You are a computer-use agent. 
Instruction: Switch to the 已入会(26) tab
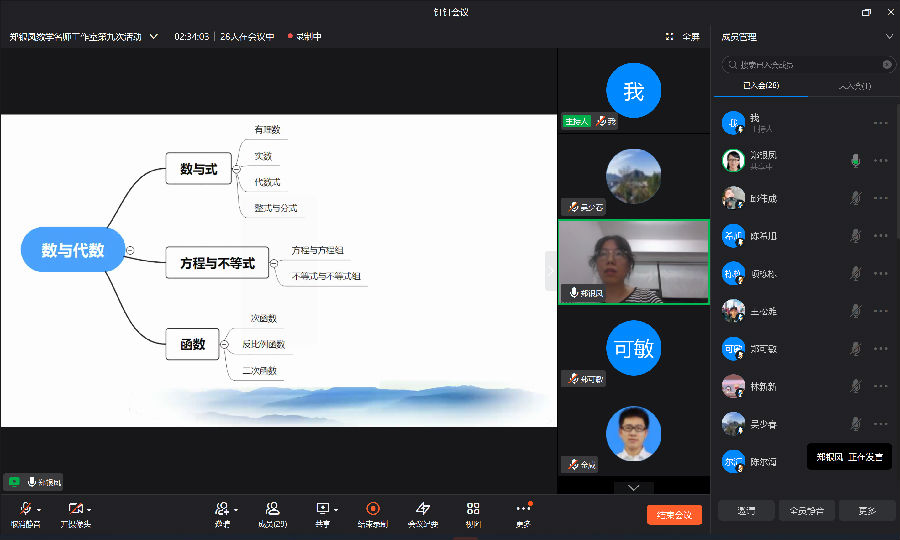tap(760, 86)
